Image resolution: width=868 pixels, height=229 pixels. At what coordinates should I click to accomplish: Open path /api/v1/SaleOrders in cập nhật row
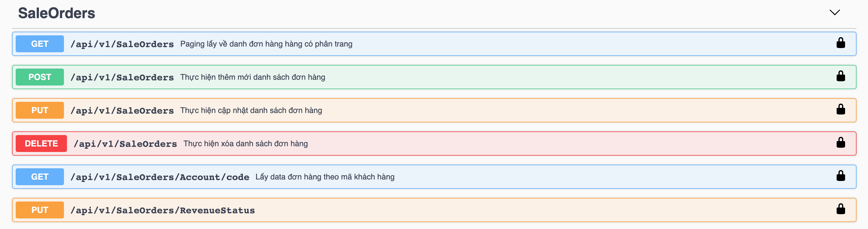click(x=122, y=111)
